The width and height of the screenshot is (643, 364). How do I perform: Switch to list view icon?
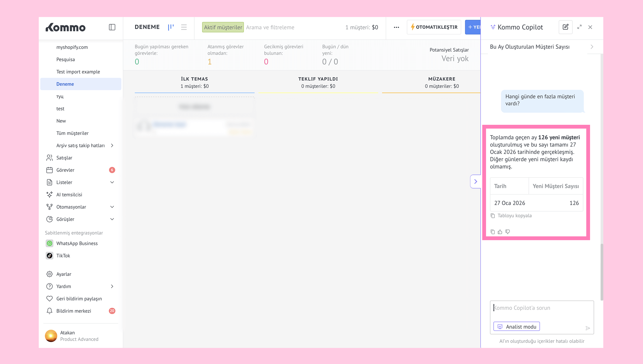point(184,27)
